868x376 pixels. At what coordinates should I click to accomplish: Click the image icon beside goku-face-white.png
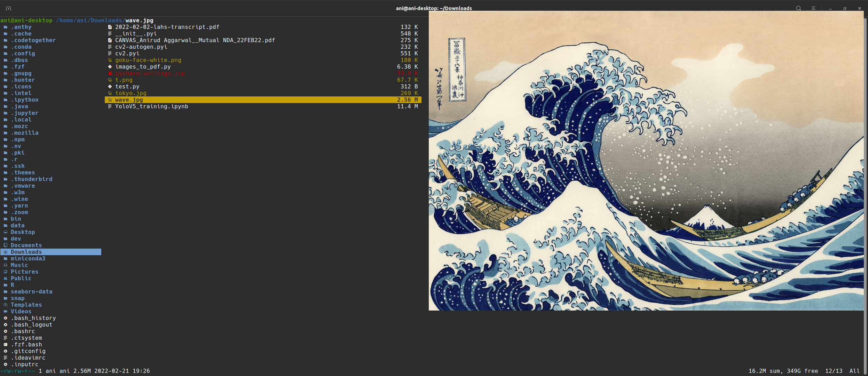click(110, 60)
